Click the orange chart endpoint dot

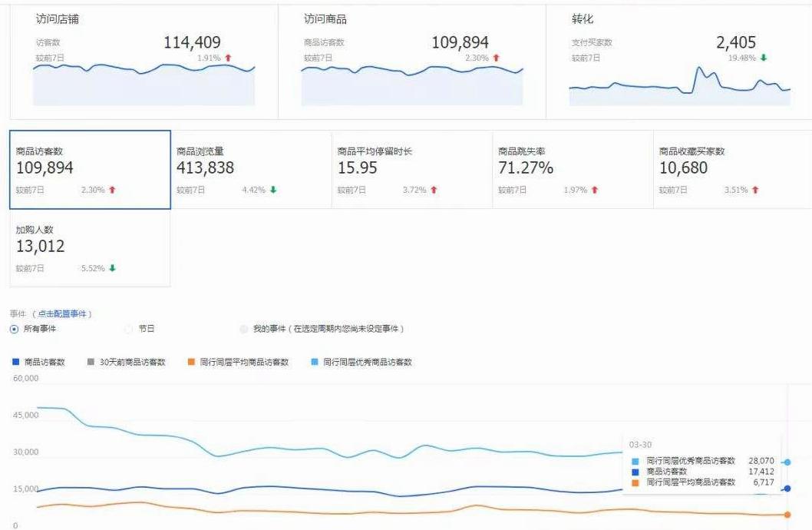pos(787,515)
